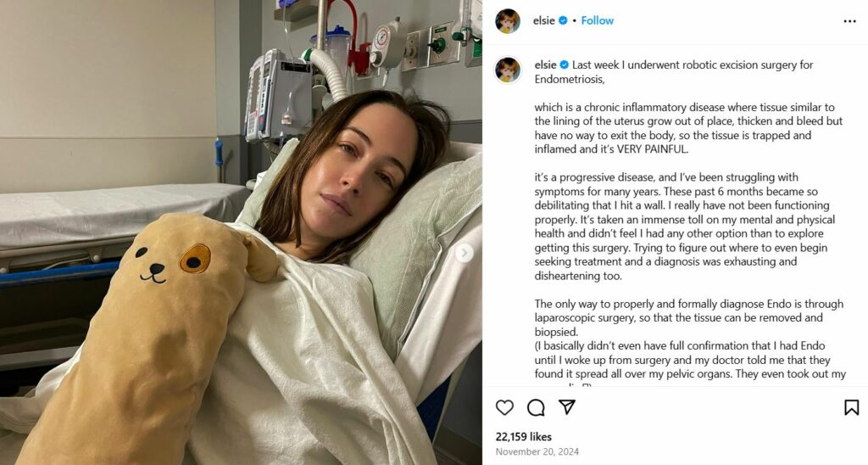
Task: Follow the elsie account
Action: click(598, 20)
